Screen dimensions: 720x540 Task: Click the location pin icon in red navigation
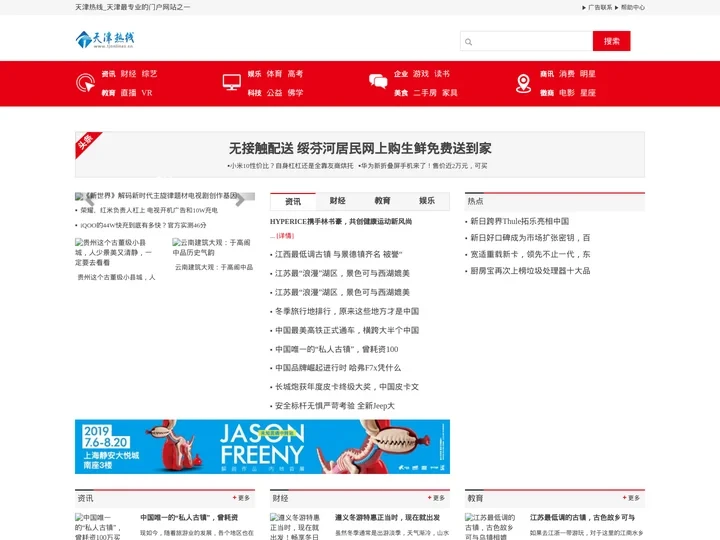tap(523, 84)
